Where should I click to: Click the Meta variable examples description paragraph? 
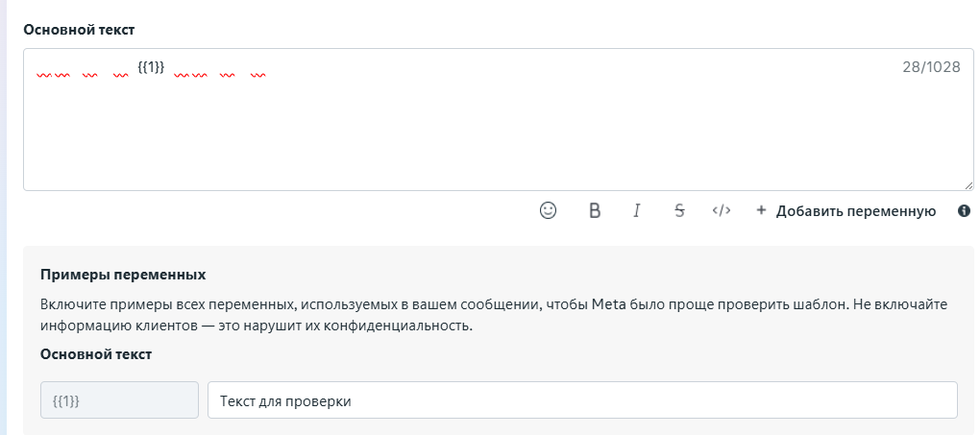[x=480, y=315]
